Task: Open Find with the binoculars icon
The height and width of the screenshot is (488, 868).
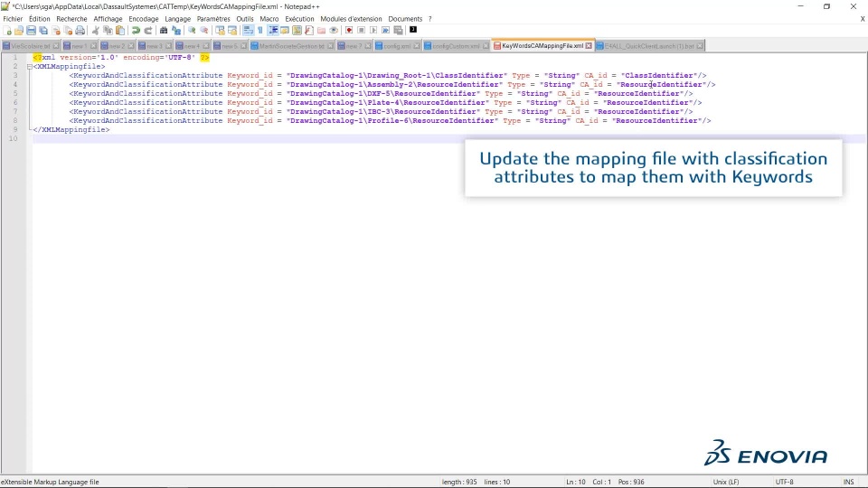Action: point(164,31)
